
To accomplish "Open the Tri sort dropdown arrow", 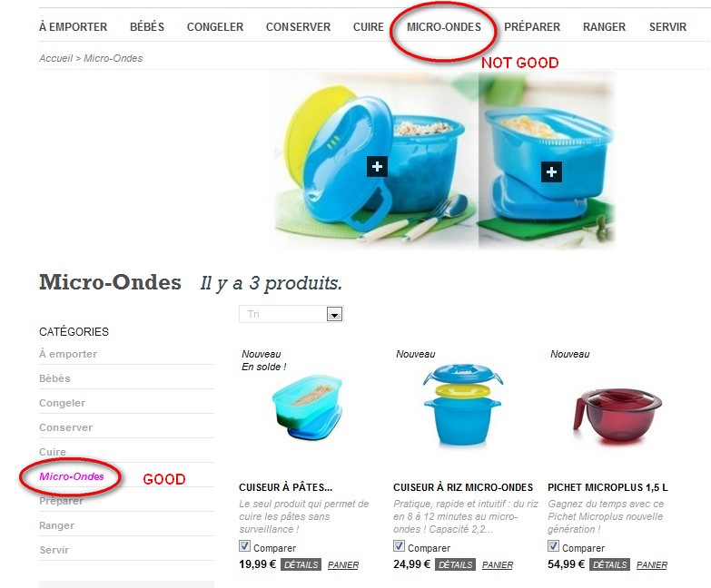I will [335, 314].
